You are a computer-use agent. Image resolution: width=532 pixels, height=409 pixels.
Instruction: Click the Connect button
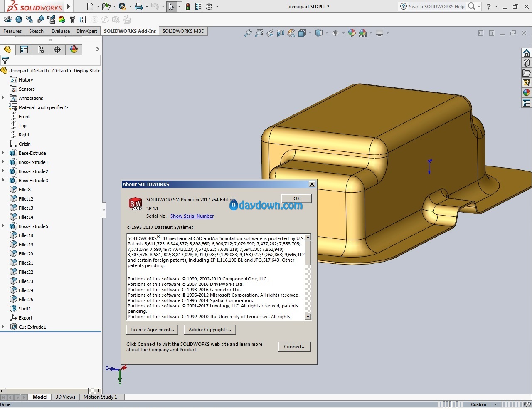(295, 347)
